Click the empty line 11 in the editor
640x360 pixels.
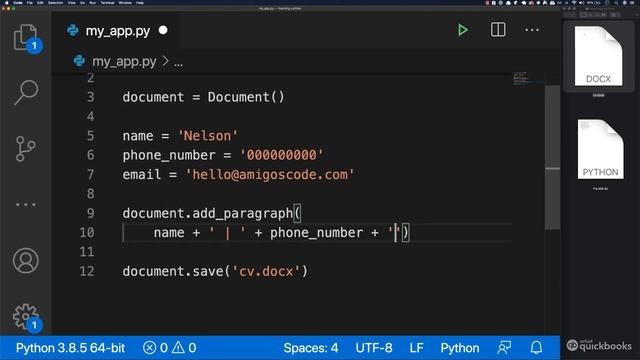coord(317,252)
